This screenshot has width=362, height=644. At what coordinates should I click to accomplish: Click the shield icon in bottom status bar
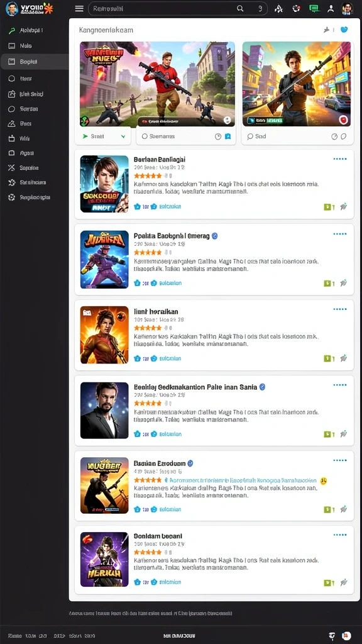click(332, 635)
